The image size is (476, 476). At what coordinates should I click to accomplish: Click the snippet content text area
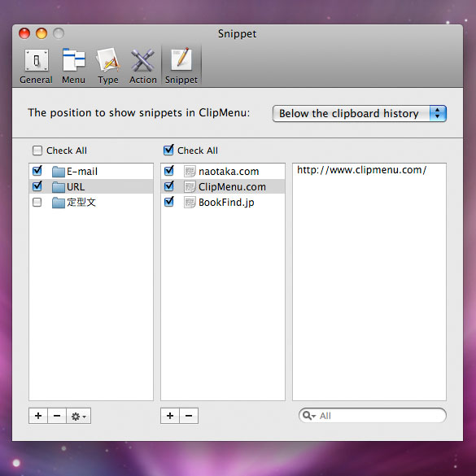369,282
